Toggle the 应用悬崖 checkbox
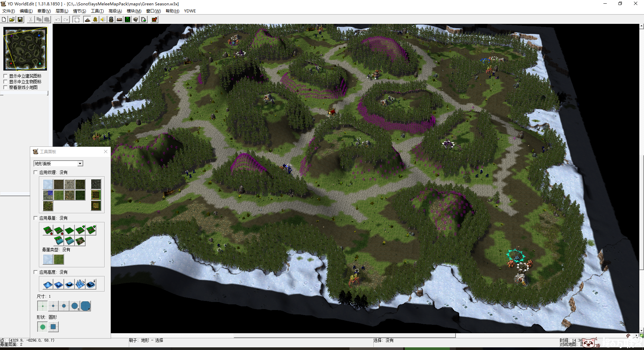This screenshot has width=644, height=350. (x=36, y=218)
